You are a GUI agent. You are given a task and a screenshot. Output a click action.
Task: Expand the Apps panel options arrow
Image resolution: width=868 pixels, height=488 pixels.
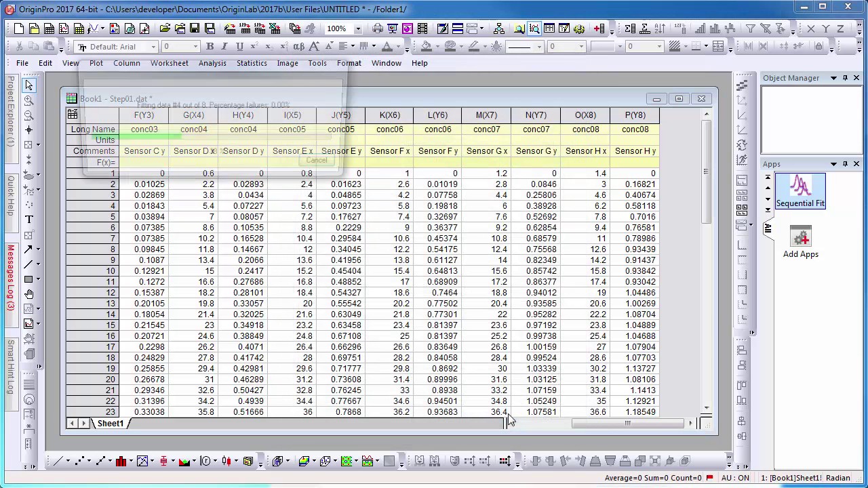[x=833, y=164]
